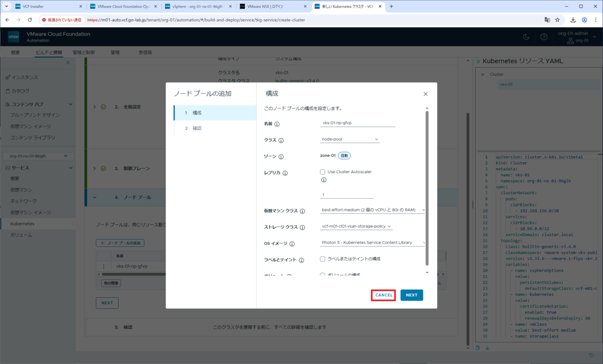The width and height of the screenshot is (603, 364).
Task: Open インスタンス in sidebar
Action: click(x=25, y=77)
